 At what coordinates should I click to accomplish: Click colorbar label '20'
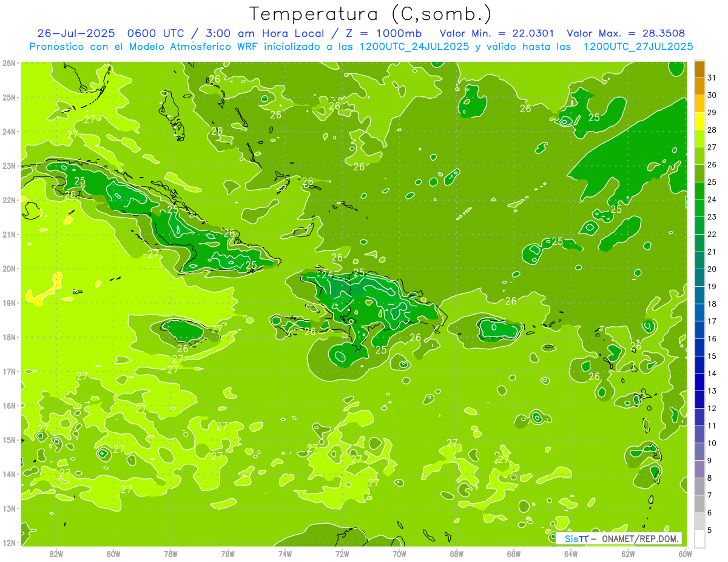(x=712, y=269)
